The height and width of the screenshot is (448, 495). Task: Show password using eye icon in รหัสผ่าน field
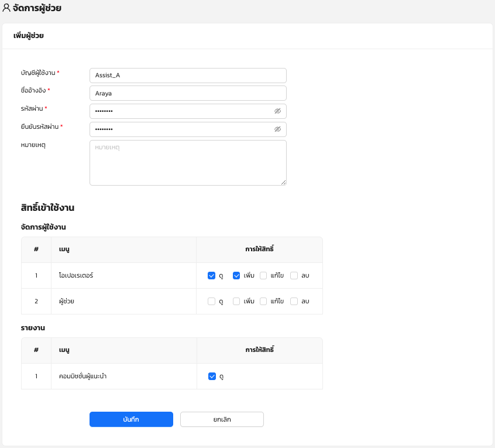tap(277, 111)
